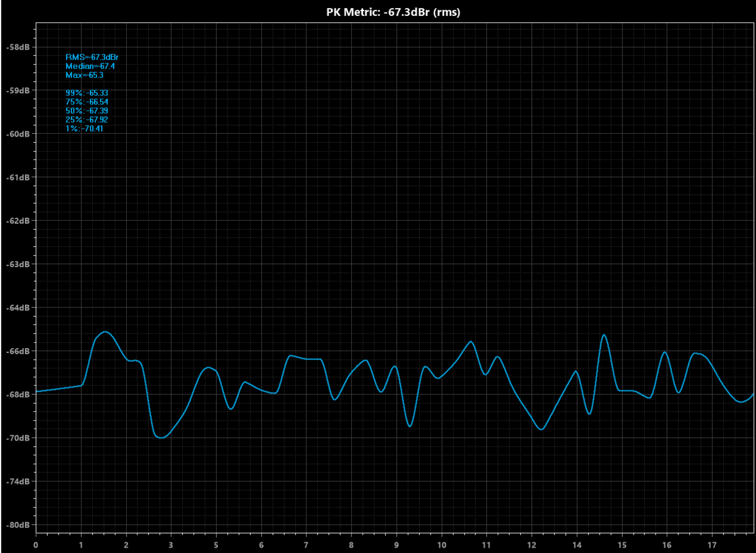Screen dimensions: 756x553
Task: Click the '1%: -70.41' percentile line
Action: coord(84,129)
